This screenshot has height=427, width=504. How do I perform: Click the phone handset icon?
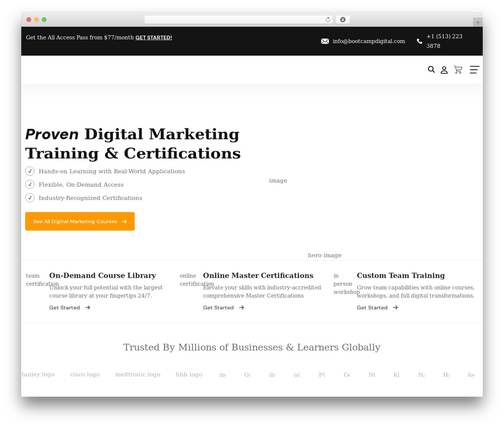[x=419, y=41]
